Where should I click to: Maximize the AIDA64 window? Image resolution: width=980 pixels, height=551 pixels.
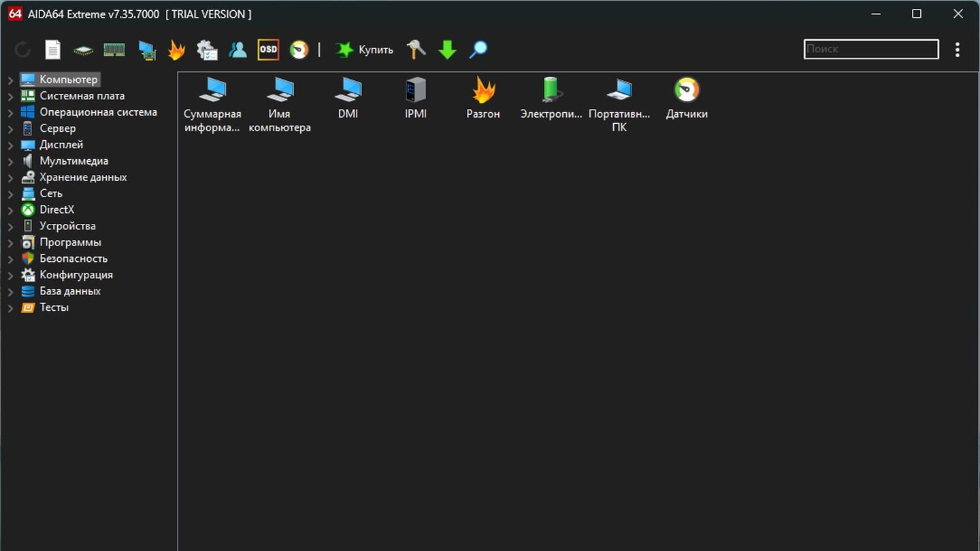[917, 14]
